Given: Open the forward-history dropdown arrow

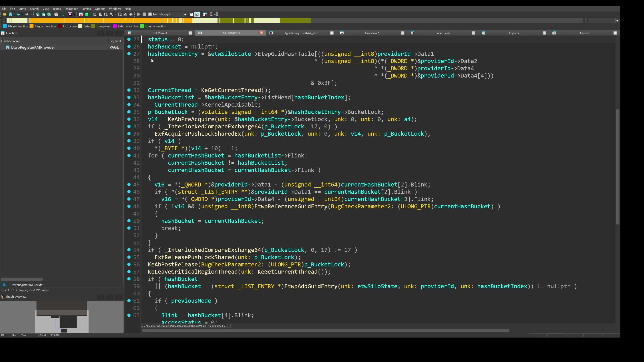Looking at the screenshot, I should click(x=31, y=14).
